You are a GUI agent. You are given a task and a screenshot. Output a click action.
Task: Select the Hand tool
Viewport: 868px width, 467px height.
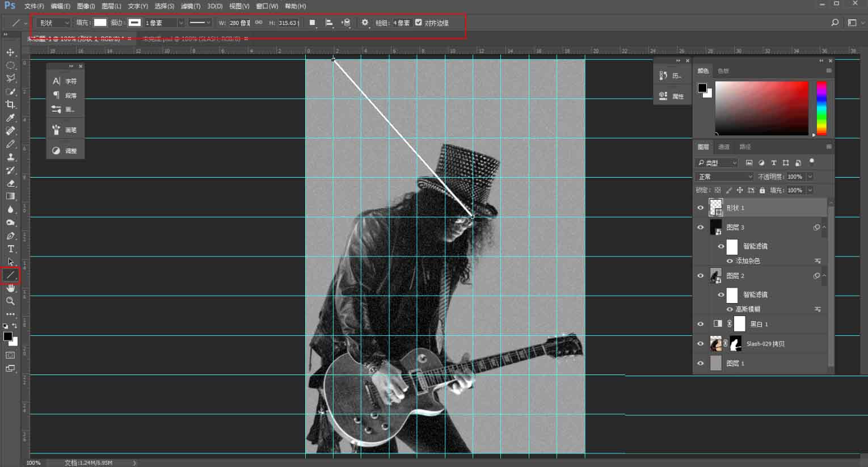click(x=10, y=288)
